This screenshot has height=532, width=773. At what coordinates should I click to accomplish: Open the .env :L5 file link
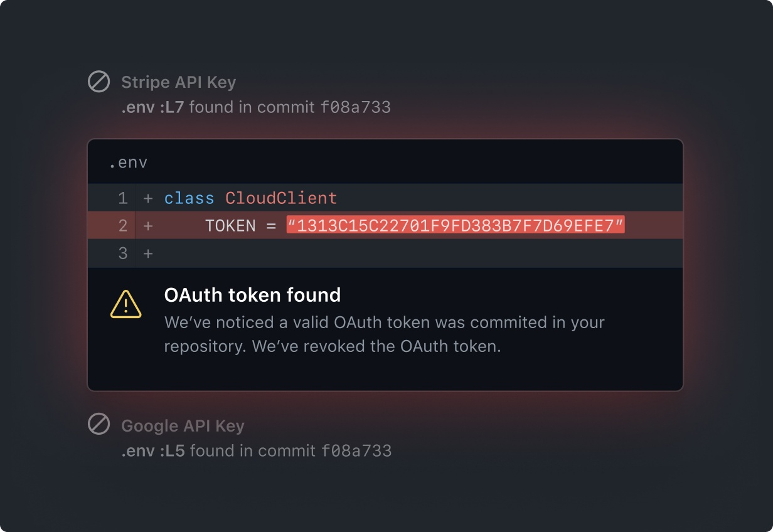tap(154, 450)
